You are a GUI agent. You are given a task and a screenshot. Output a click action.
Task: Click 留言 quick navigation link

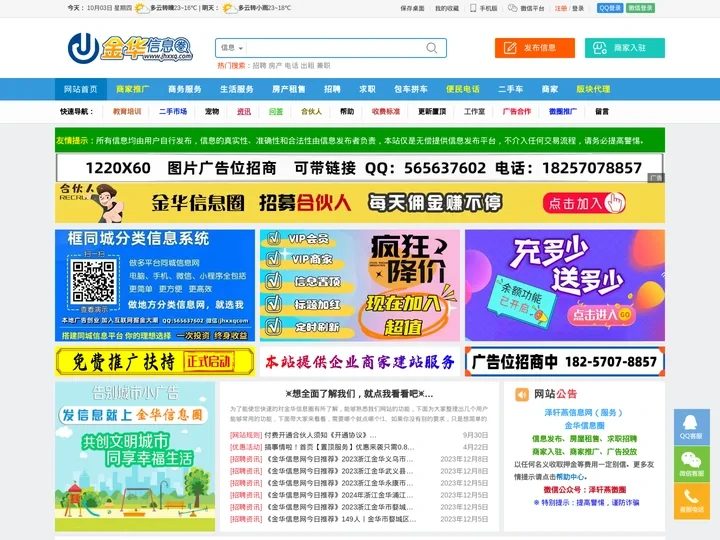(602, 112)
